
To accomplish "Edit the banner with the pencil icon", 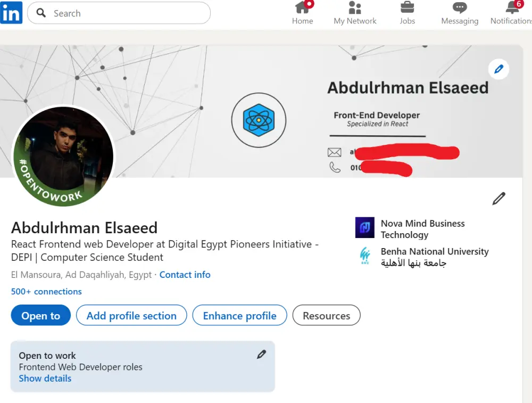I will [x=498, y=69].
